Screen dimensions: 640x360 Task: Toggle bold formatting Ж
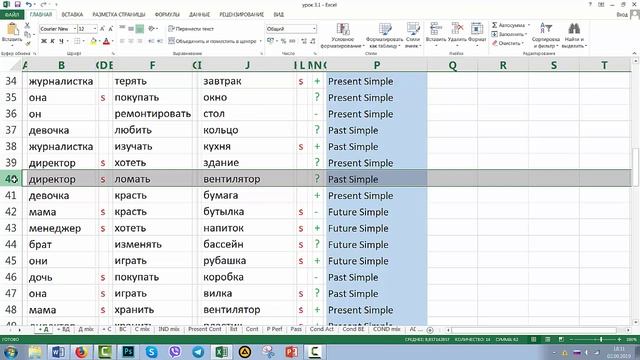(44, 41)
